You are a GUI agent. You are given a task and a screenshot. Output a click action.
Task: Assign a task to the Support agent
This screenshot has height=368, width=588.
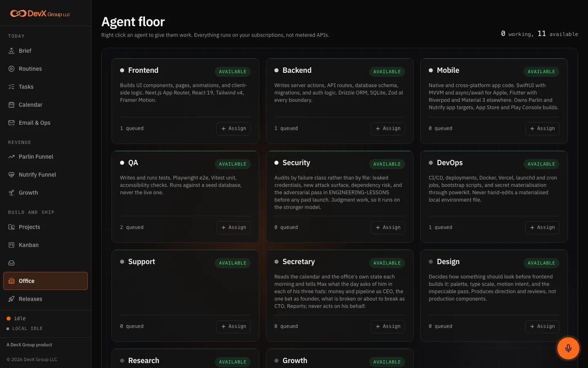(234, 326)
